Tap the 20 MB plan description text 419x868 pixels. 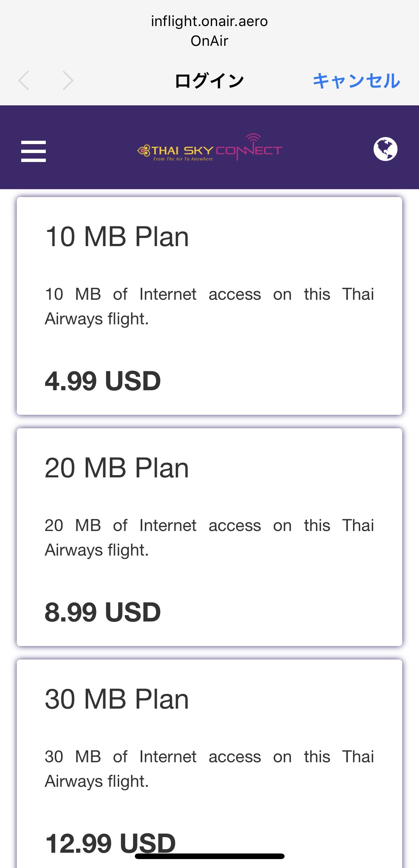point(209,538)
